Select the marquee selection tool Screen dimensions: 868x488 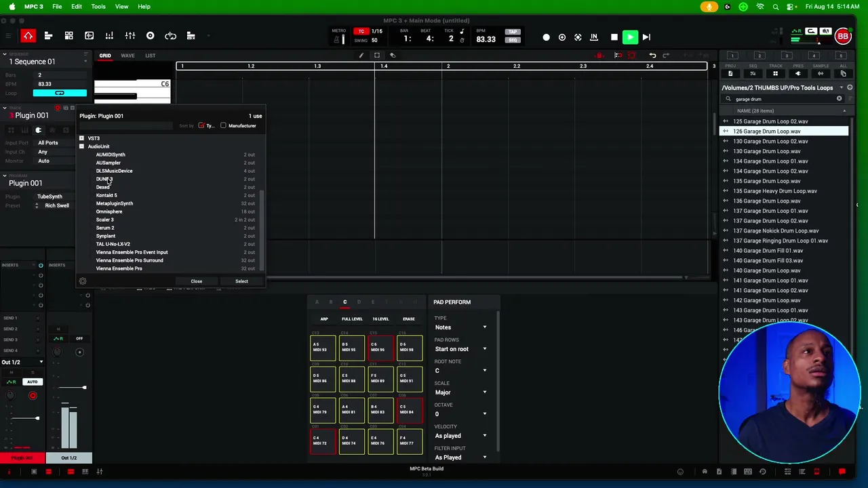[376, 56]
